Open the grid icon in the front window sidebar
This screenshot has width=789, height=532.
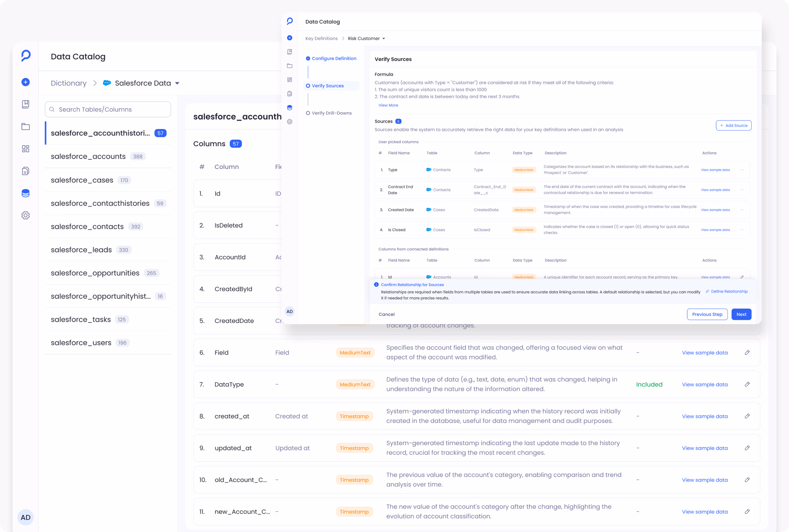(x=290, y=80)
